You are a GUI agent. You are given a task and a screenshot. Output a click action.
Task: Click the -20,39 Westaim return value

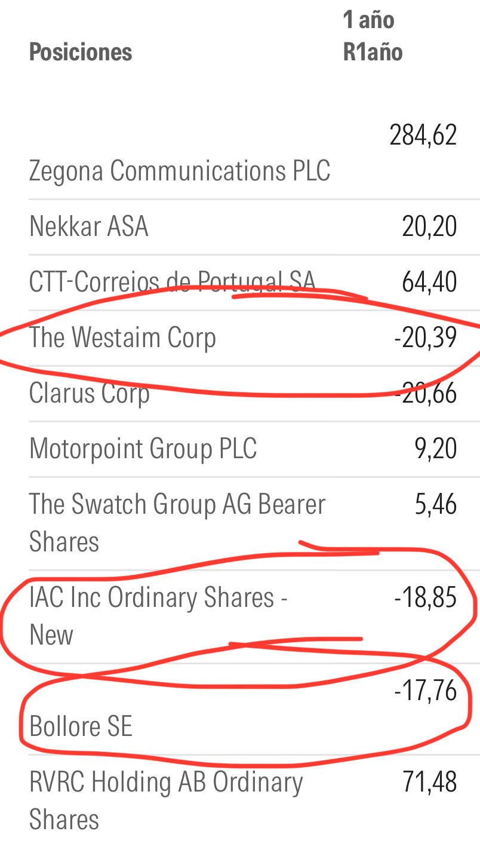tap(425, 338)
